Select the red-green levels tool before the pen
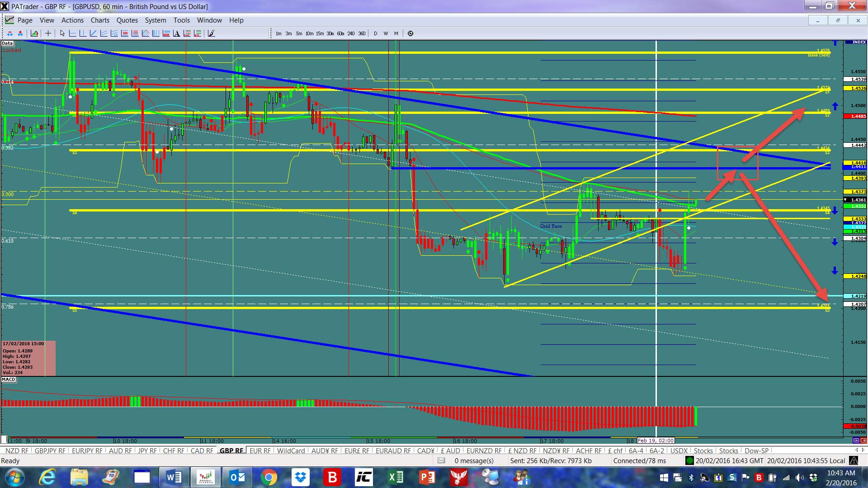This screenshot has width=868, height=488. pyautogui.click(x=197, y=33)
